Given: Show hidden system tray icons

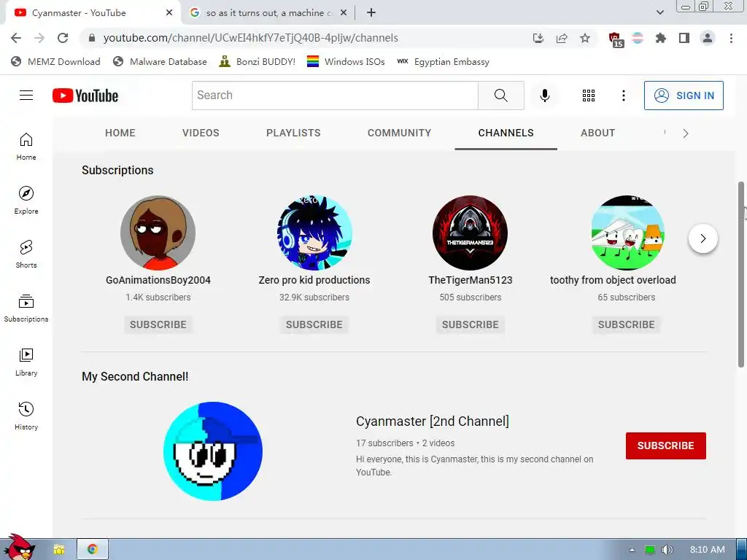Looking at the screenshot, I should pos(632,550).
